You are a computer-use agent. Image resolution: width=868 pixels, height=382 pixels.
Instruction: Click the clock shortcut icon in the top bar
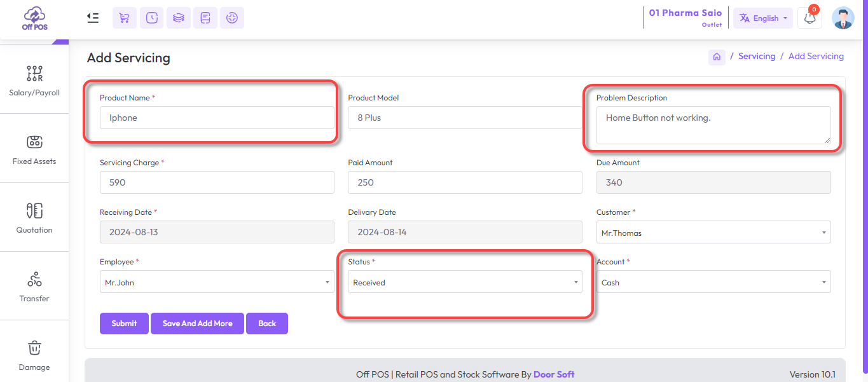tap(151, 18)
